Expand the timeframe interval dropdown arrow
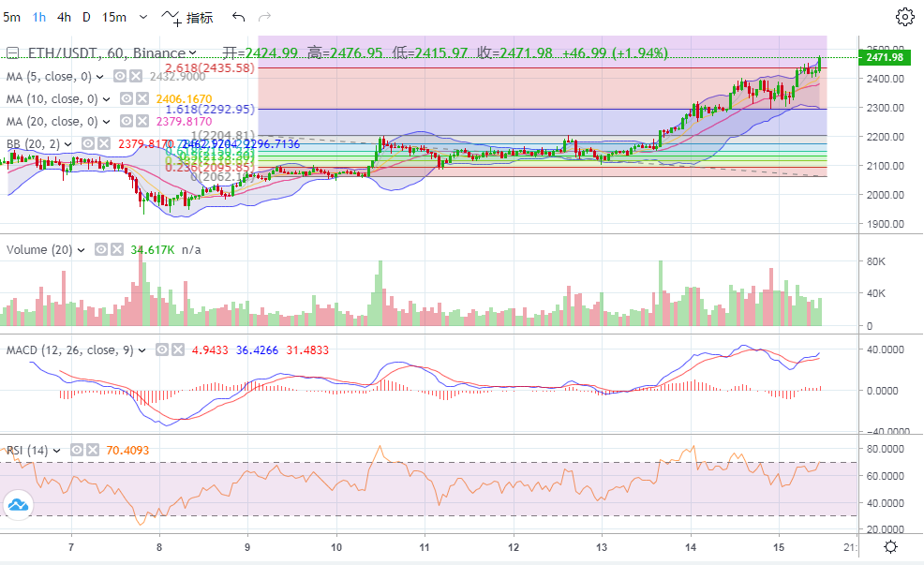 click(x=142, y=17)
